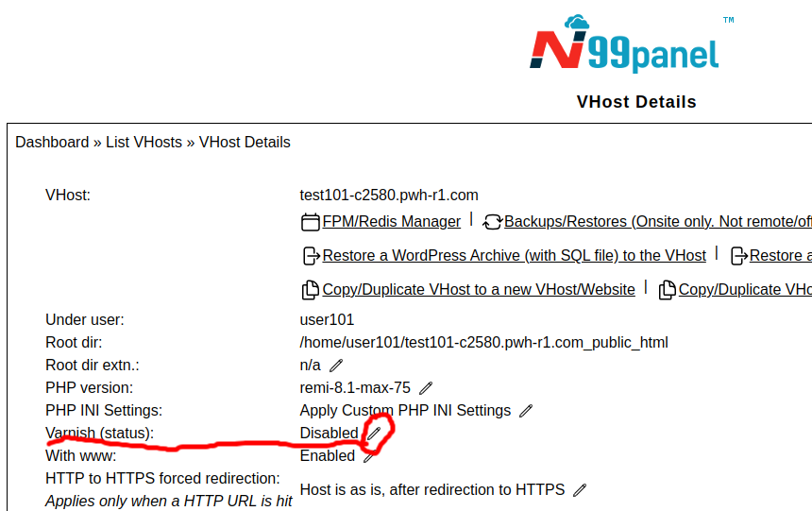
Task: Open Copy/Duplicate VHost to a new VHost/Website
Action: (x=478, y=290)
